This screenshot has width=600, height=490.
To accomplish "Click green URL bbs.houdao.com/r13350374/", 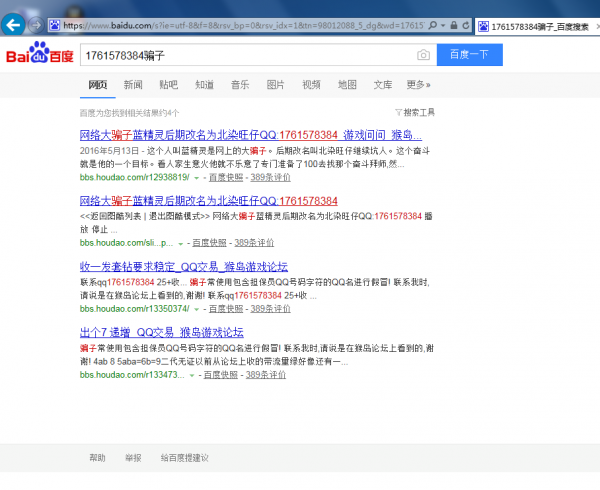I will click(x=134, y=309).
